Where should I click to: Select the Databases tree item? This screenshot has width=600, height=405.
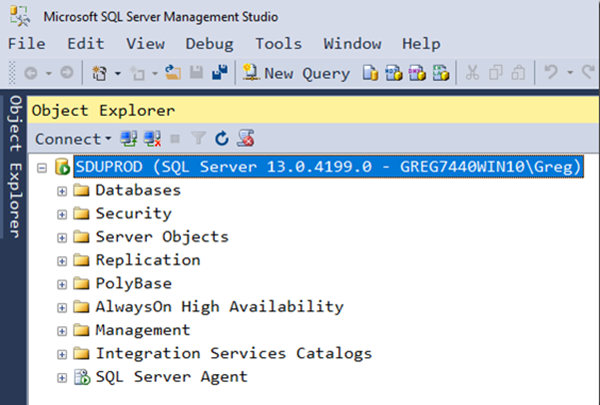click(138, 190)
